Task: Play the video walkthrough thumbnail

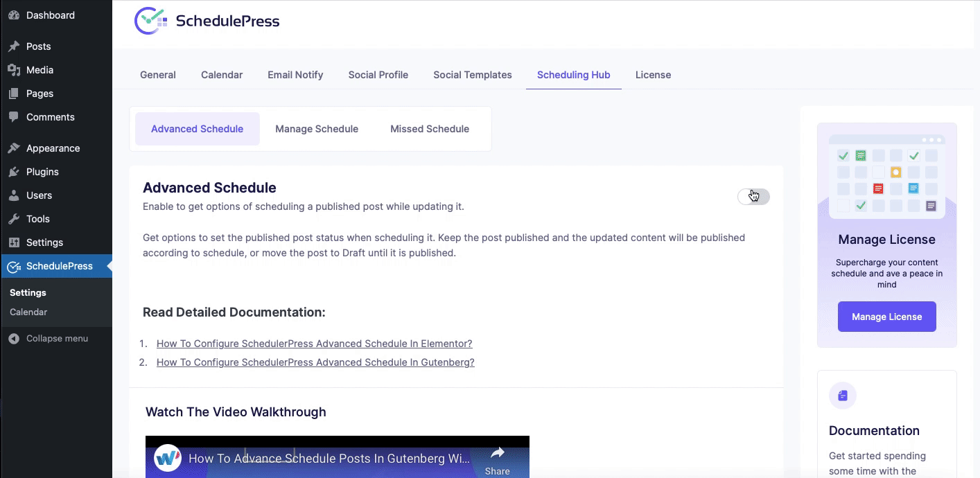Action: (337, 457)
